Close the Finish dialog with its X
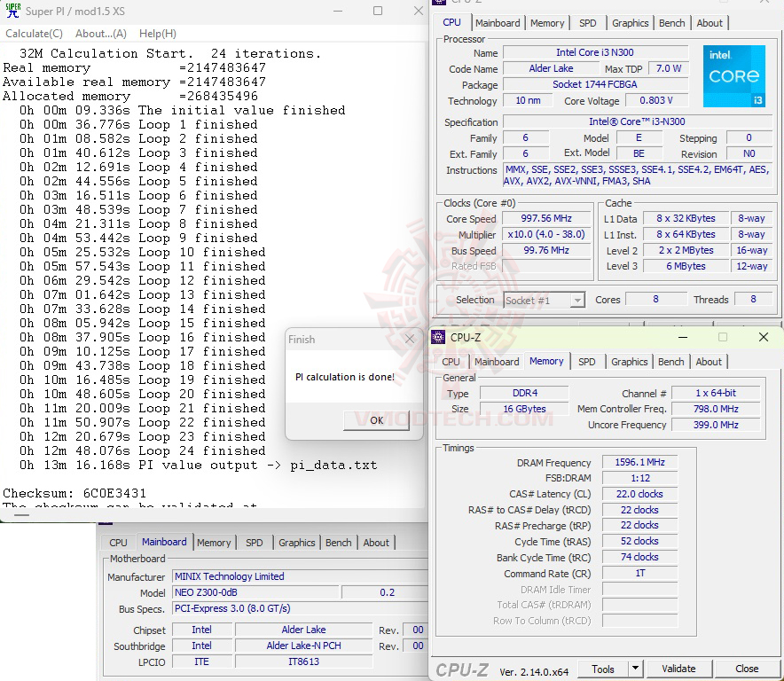Screen dimensions: 784x681 [x=410, y=339]
